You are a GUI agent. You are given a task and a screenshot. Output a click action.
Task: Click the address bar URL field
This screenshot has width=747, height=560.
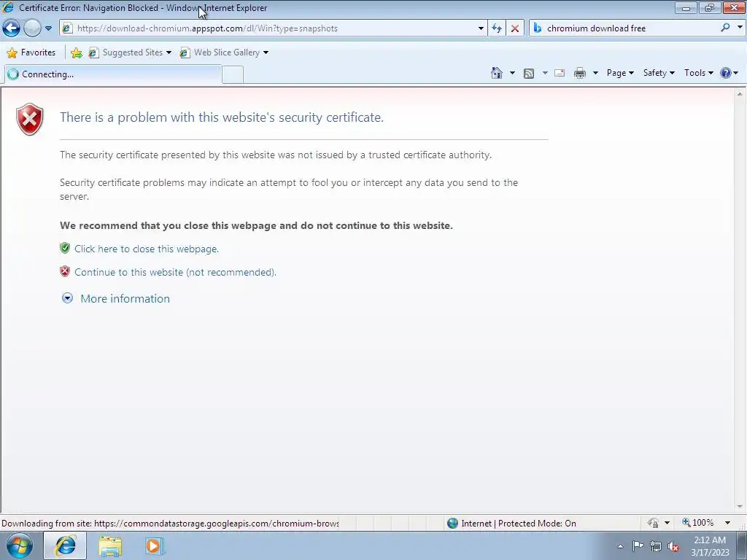point(275,28)
